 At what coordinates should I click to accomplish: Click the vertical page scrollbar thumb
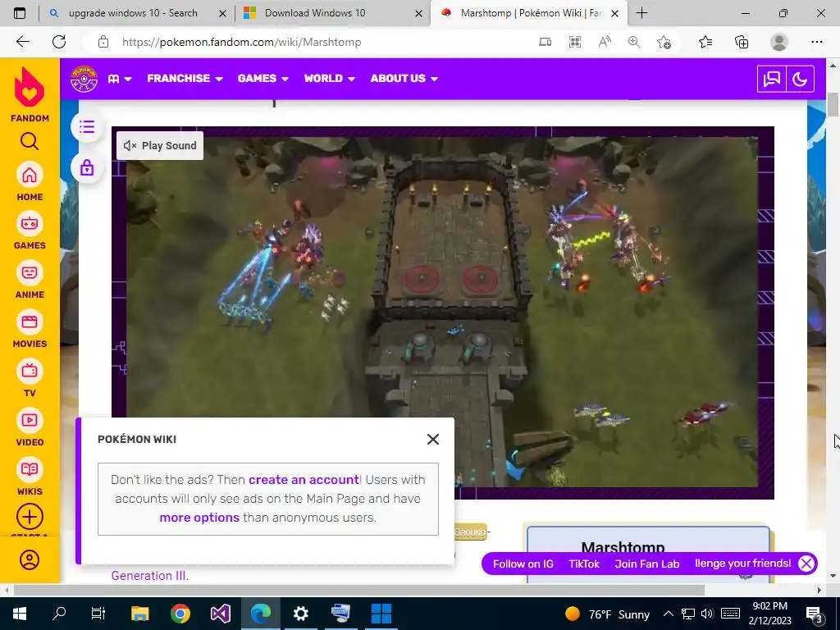tap(833, 104)
